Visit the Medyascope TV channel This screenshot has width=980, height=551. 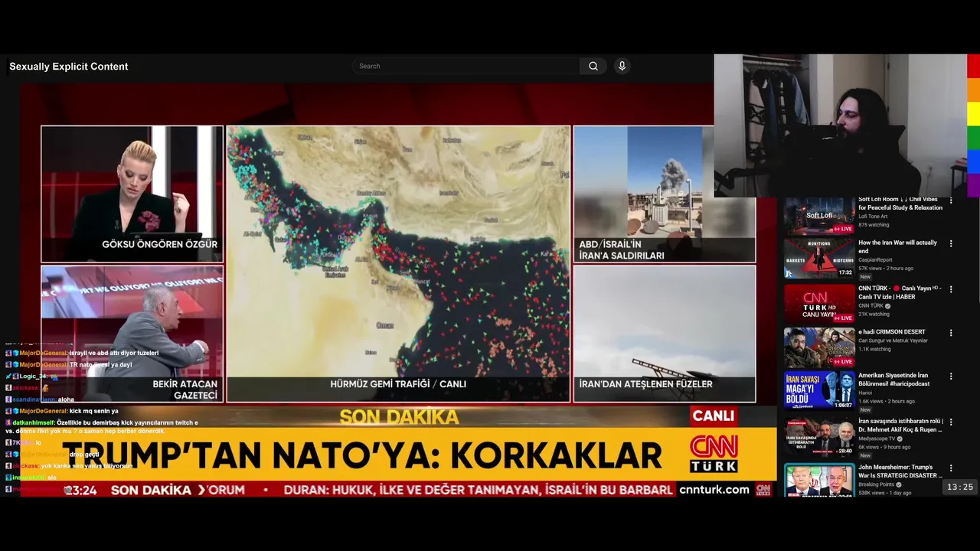point(877,439)
